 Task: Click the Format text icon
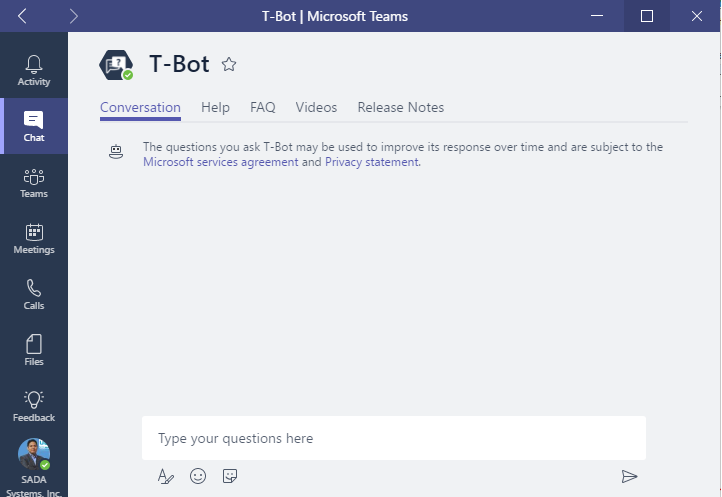(x=166, y=476)
